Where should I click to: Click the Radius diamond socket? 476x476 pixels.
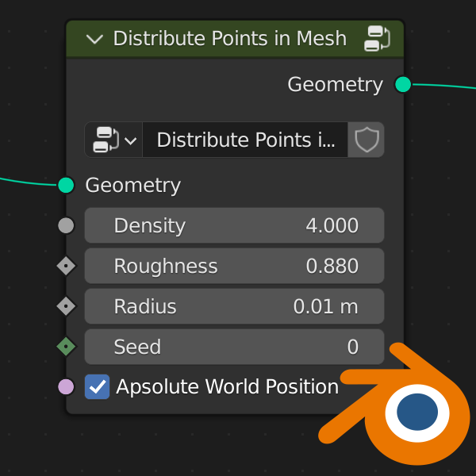click(x=66, y=306)
